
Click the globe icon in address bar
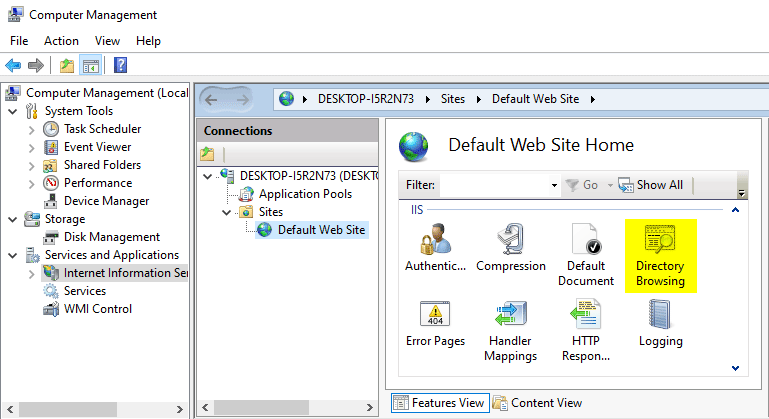[x=286, y=99]
